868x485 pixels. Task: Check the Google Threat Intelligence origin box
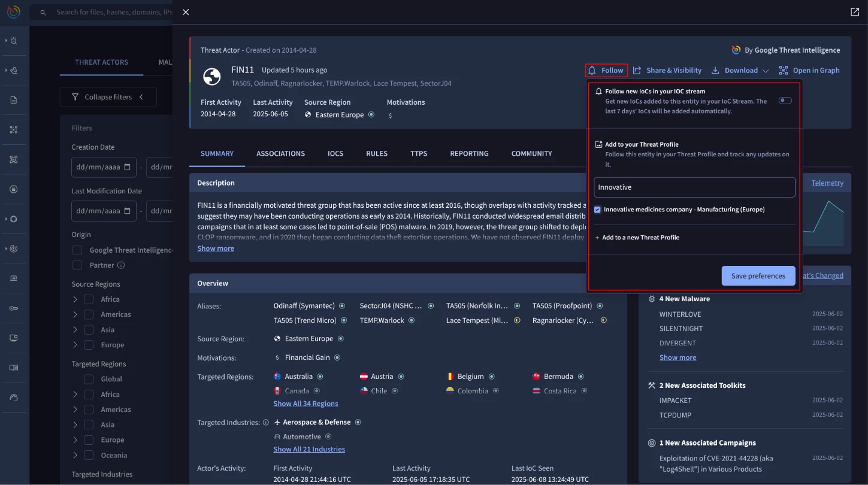click(x=77, y=250)
